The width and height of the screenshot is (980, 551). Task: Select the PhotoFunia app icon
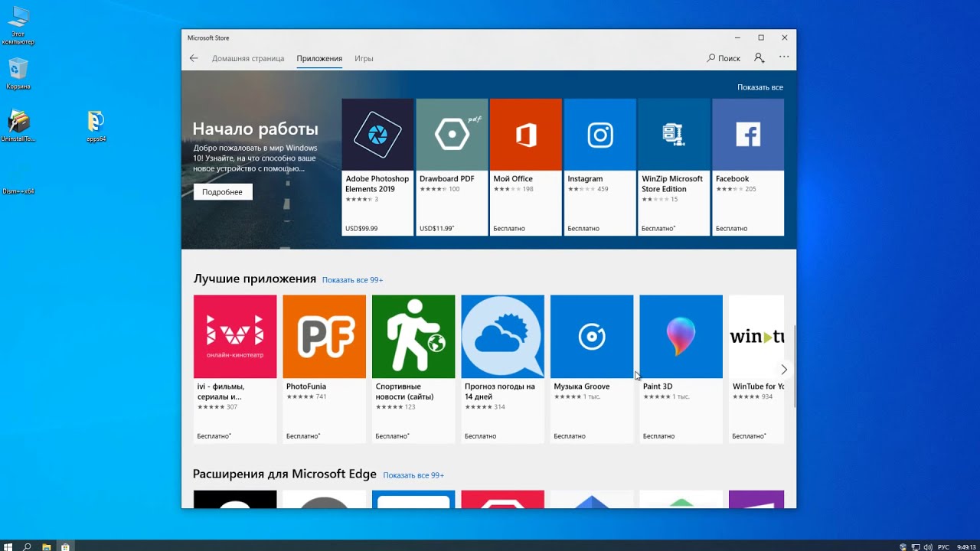(325, 337)
